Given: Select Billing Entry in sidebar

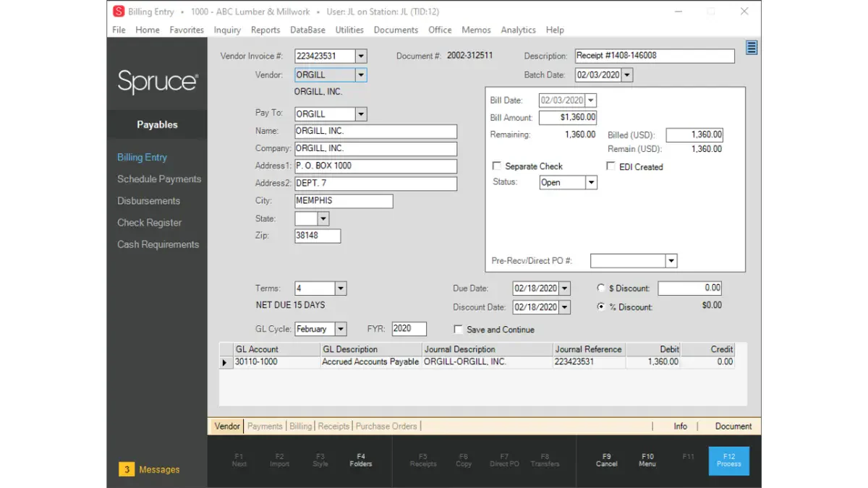Looking at the screenshot, I should click(x=142, y=158).
